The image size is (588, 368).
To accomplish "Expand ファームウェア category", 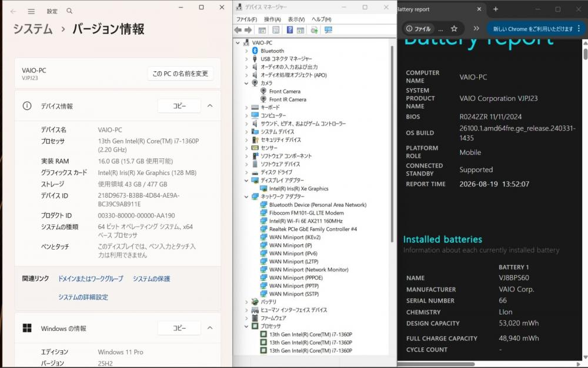I will pyautogui.click(x=246, y=318).
